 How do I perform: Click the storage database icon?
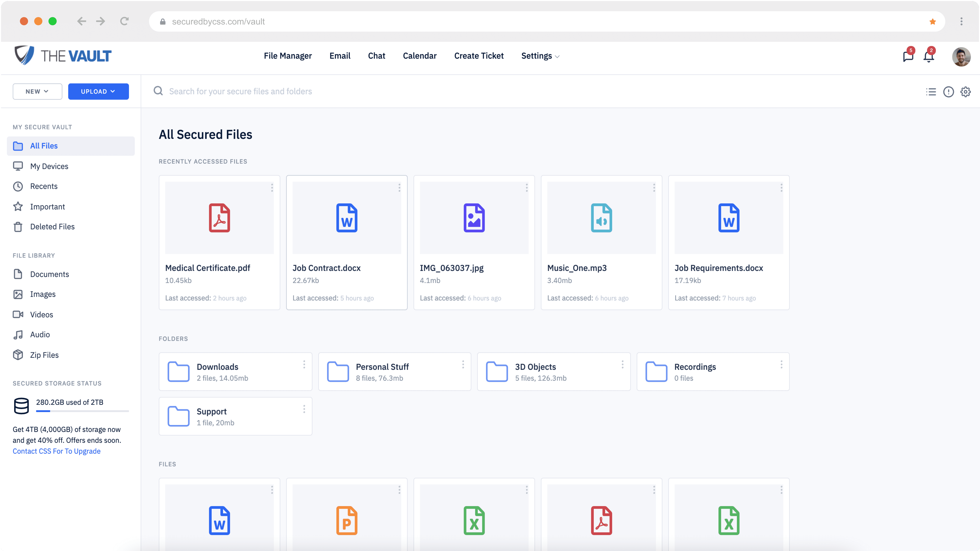pos(21,406)
